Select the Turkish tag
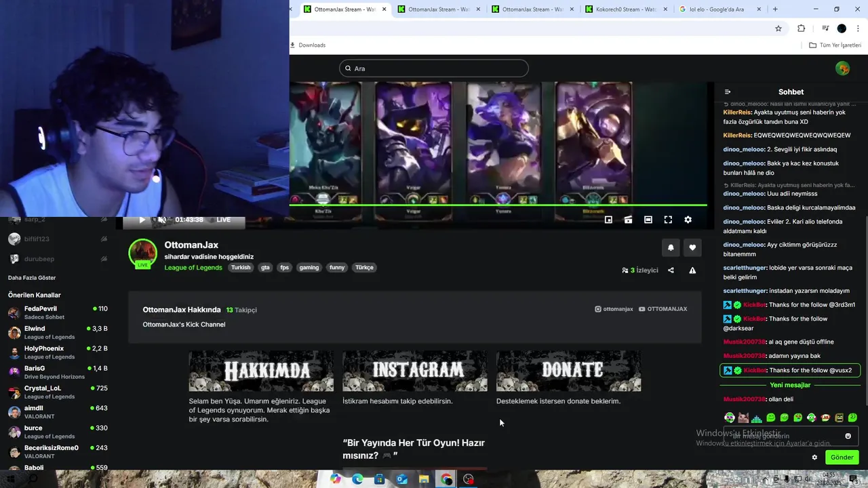This screenshot has height=488, width=868. (241, 268)
